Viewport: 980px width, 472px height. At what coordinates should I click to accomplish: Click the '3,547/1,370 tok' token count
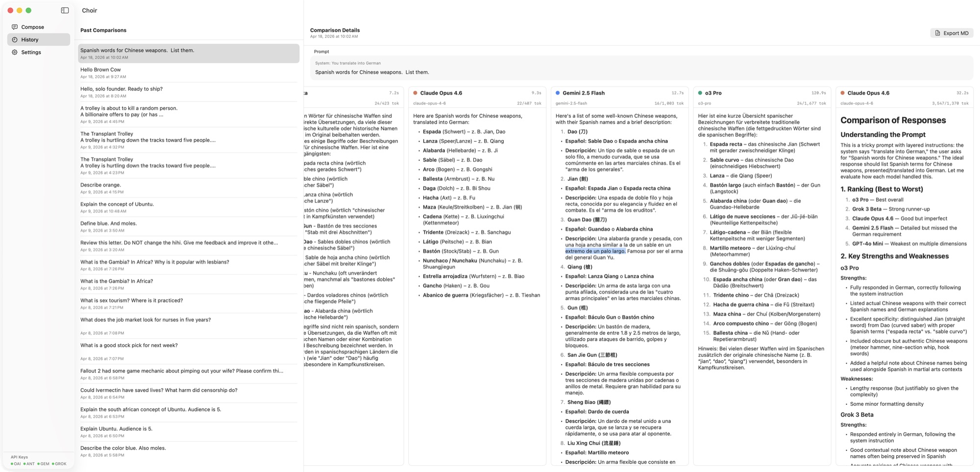click(x=950, y=103)
